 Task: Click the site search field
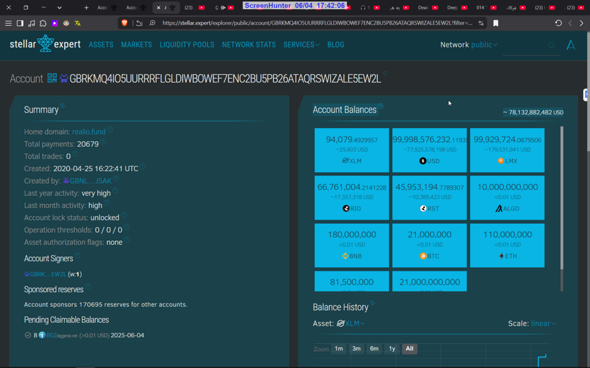pos(531,46)
